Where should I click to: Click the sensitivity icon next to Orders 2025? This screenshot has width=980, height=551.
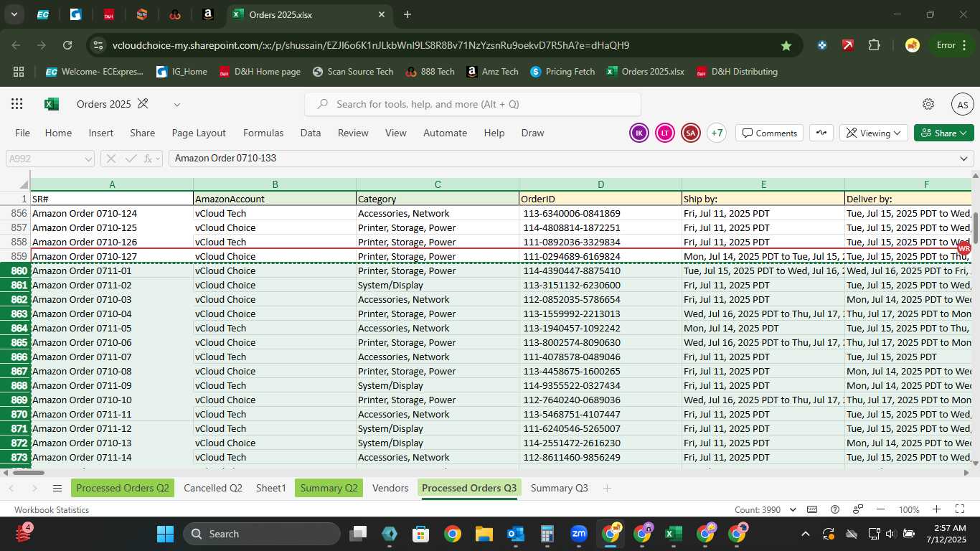143,104
